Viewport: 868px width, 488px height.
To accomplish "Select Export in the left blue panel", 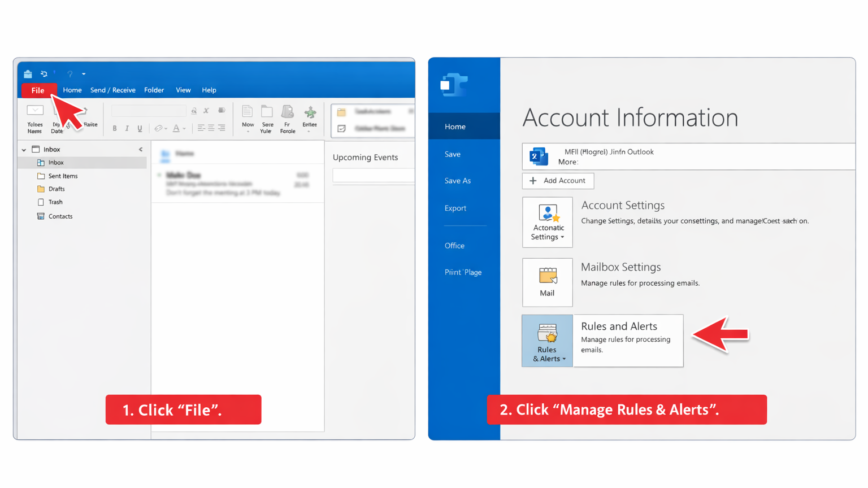I will tap(455, 208).
